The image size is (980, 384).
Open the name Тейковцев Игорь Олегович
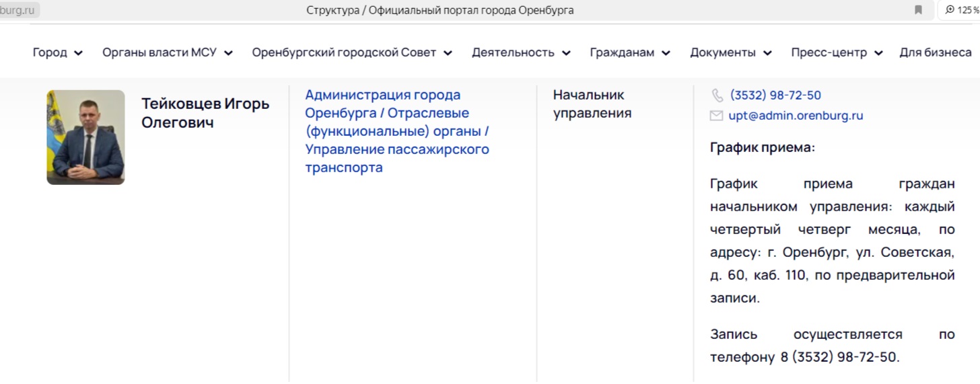pos(205,113)
